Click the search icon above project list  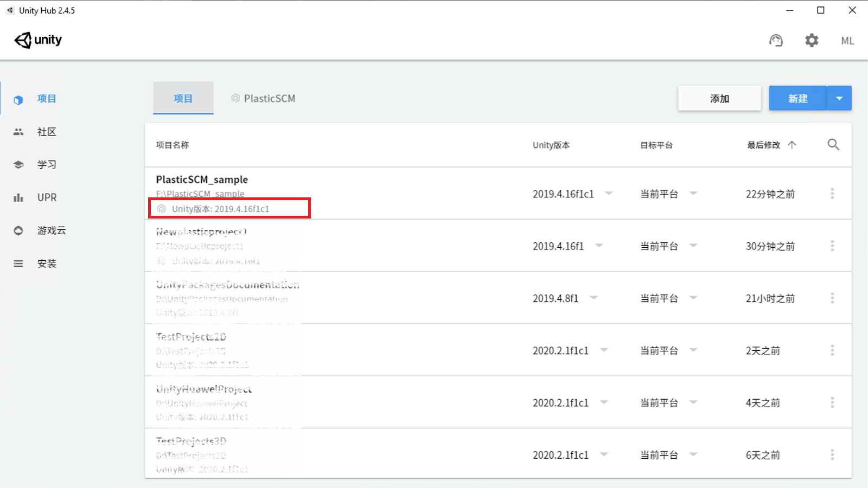pyautogui.click(x=833, y=144)
